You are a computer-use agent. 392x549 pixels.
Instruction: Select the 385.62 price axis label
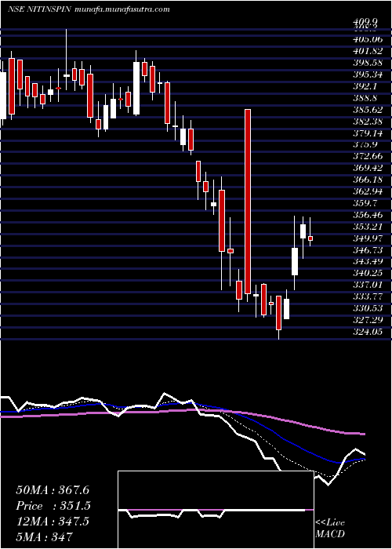368,110
